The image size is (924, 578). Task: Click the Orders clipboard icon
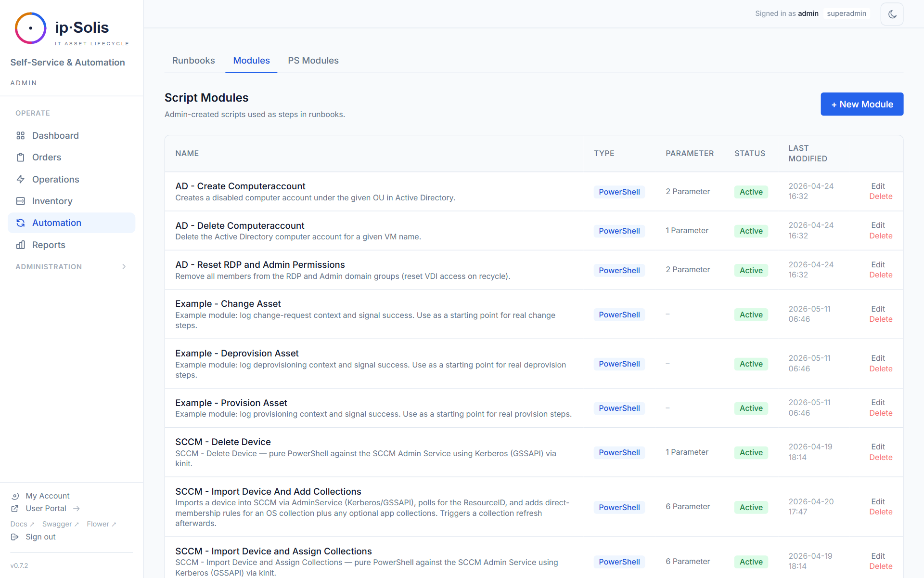pos(20,158)
